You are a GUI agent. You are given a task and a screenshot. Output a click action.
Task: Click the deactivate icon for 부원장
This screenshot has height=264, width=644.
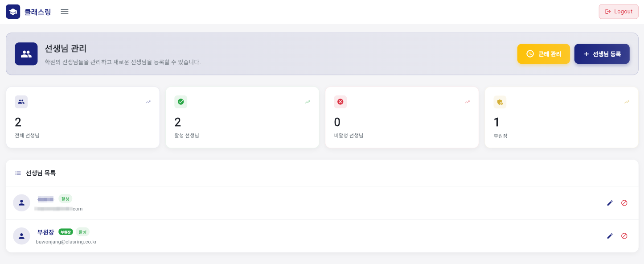pos(624,236)
